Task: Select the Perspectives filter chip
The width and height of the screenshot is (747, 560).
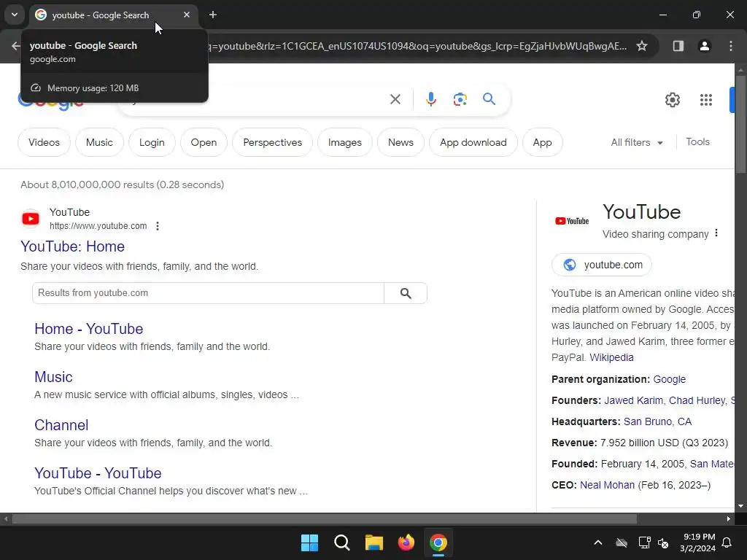Action: 273,142
